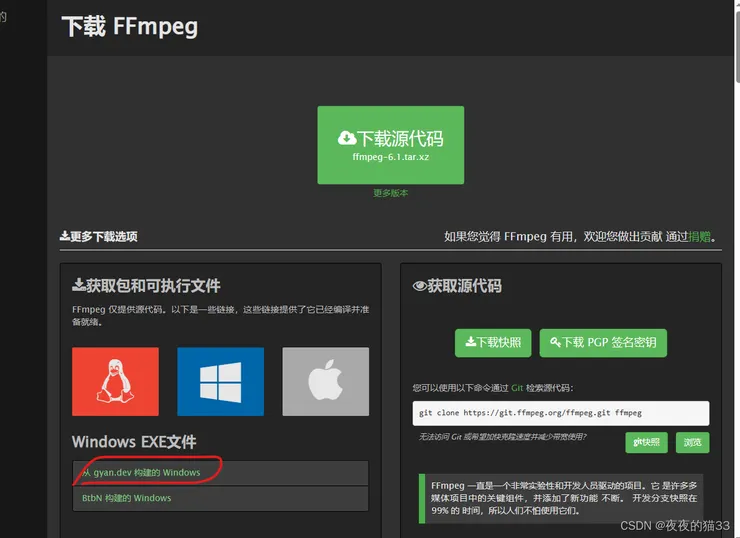The image size is (740, 538).
Task: Click the 下载快照 button
Action: pyautogui.click(x=493, y=343)
